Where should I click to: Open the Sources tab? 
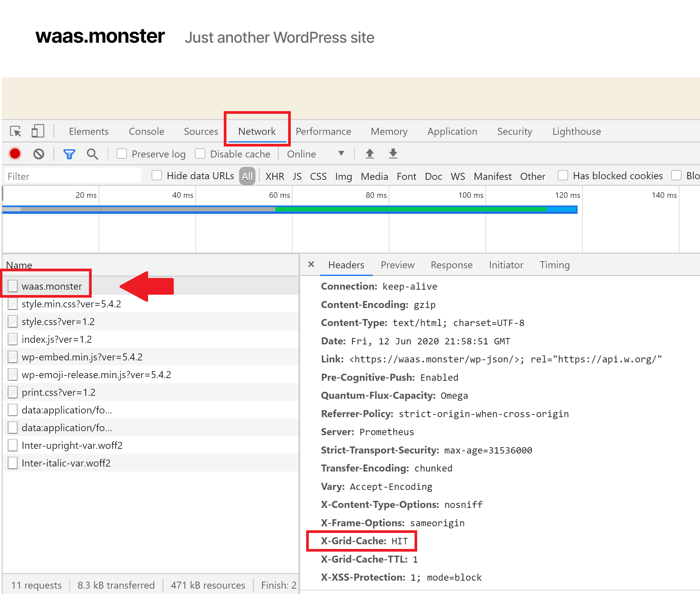coord(201,131)
